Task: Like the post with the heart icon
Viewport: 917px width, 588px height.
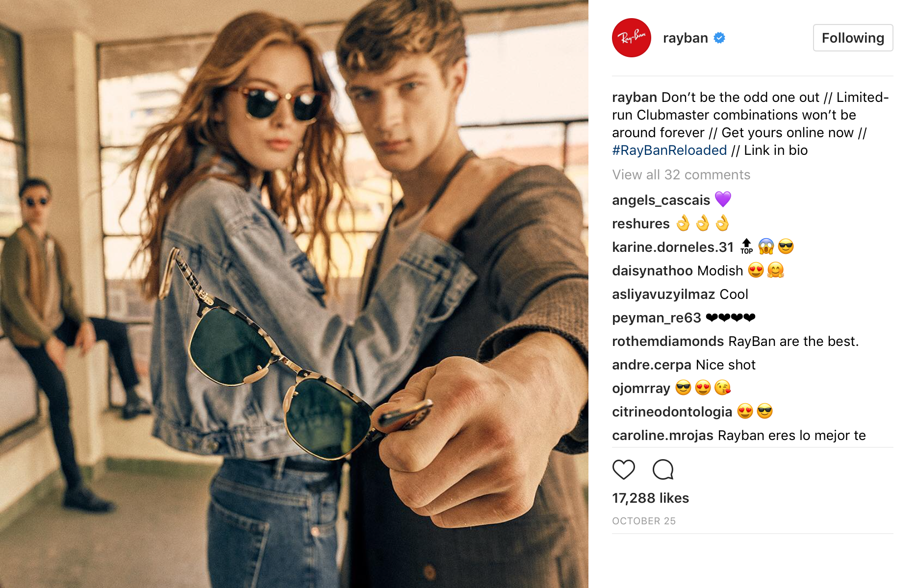Action: click(624, 469)
